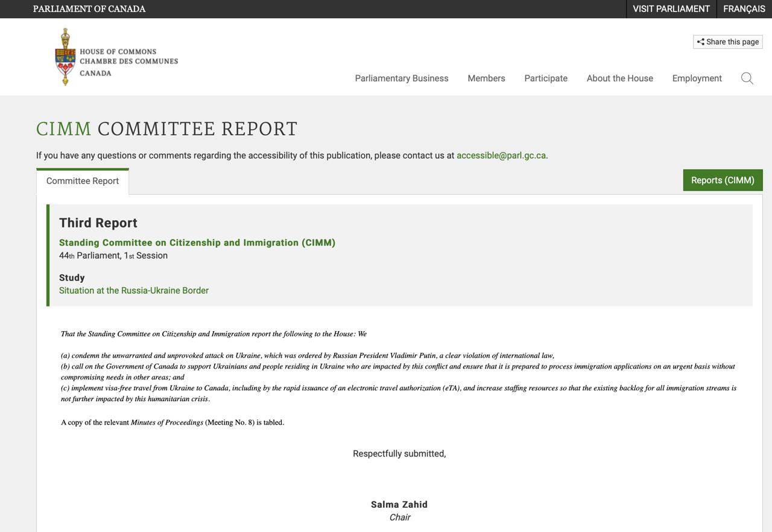Click the Chair title text
The height and width of the screenshot is (532, 772).
click(400, 518)
